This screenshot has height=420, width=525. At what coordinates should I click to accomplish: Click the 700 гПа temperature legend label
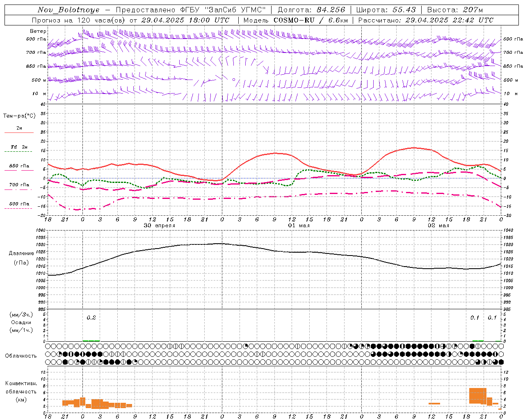click(x=19, y=185)
